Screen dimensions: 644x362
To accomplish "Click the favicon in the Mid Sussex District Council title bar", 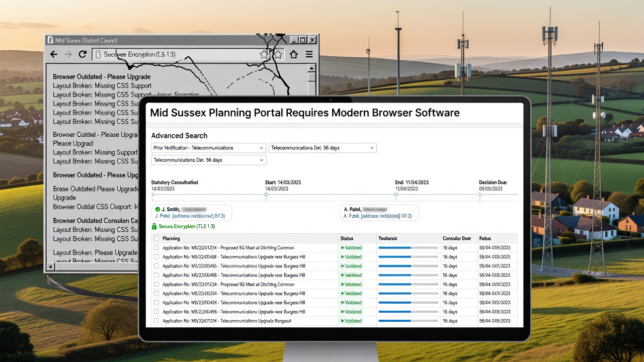I will coord(50,40).
